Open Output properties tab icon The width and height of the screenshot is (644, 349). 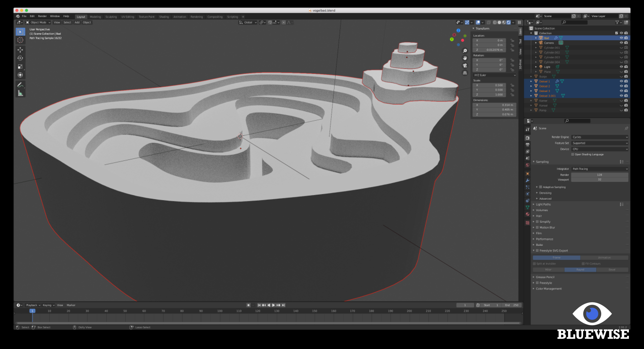point(528,145)
